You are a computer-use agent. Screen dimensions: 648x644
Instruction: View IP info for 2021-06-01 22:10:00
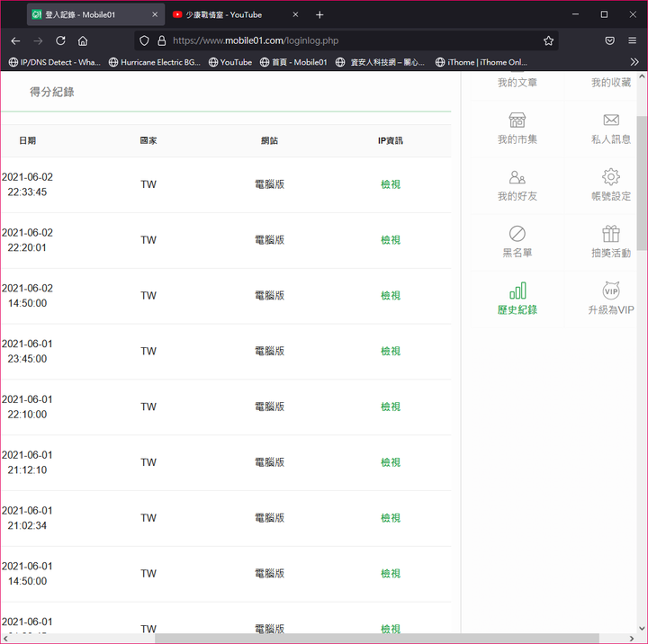click(391, 407)
